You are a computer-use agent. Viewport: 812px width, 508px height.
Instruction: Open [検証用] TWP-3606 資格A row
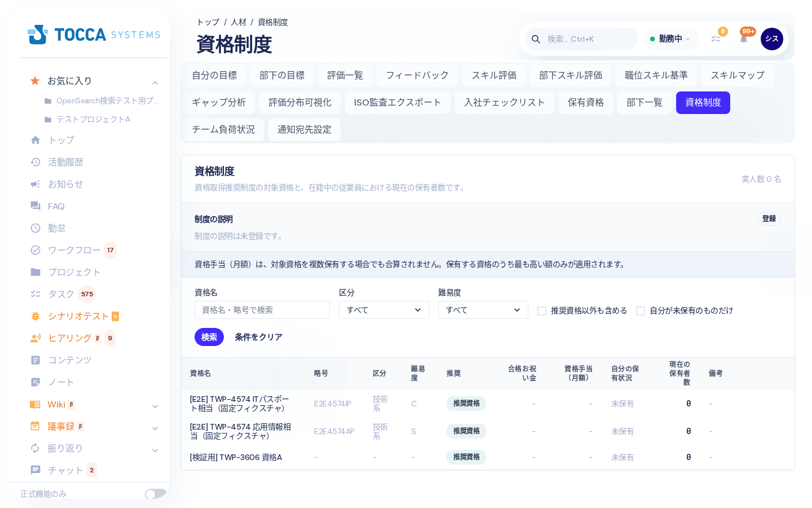tap(488, 457)
